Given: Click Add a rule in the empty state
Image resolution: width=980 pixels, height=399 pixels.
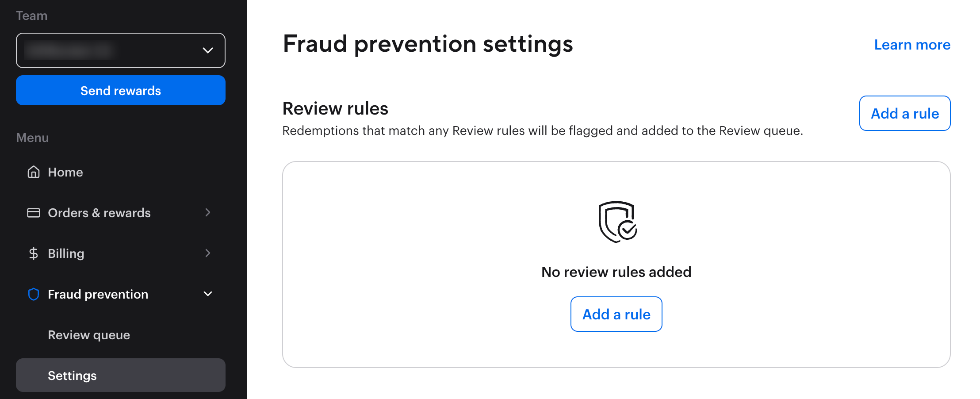Looking at the screenshot, I should [616, 314].
